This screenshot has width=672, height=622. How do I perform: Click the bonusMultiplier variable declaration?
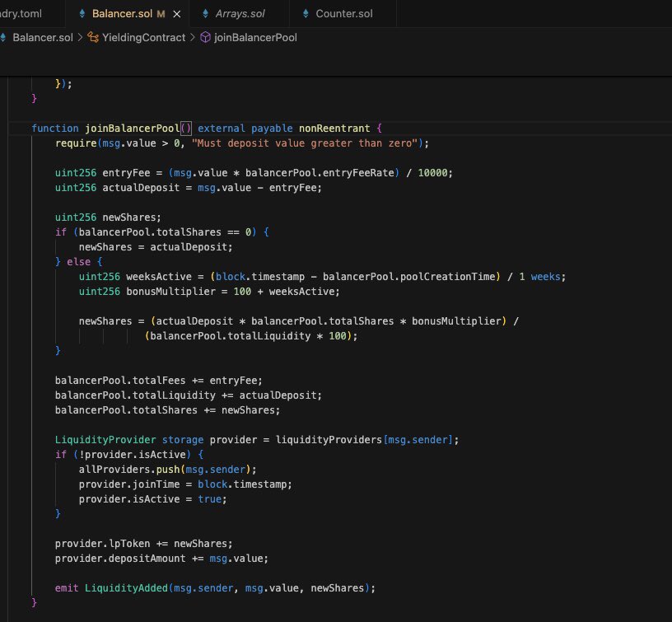pyautogui.click(x=170, y=292)
